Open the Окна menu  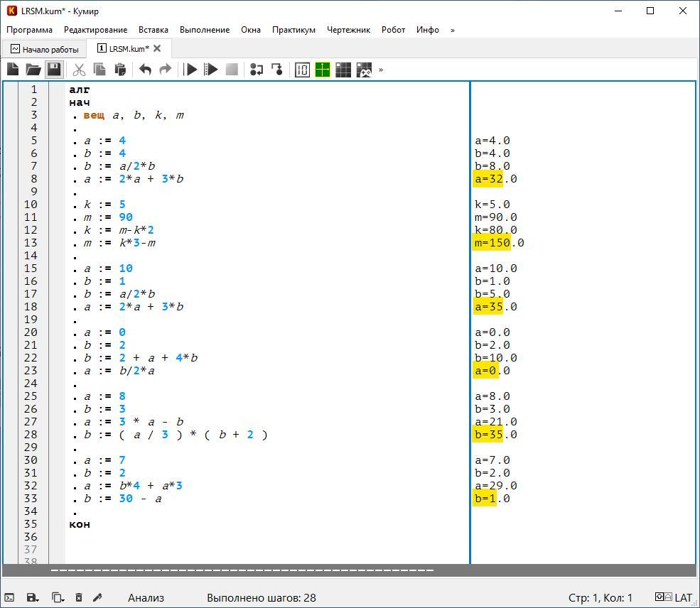(251, 30)
